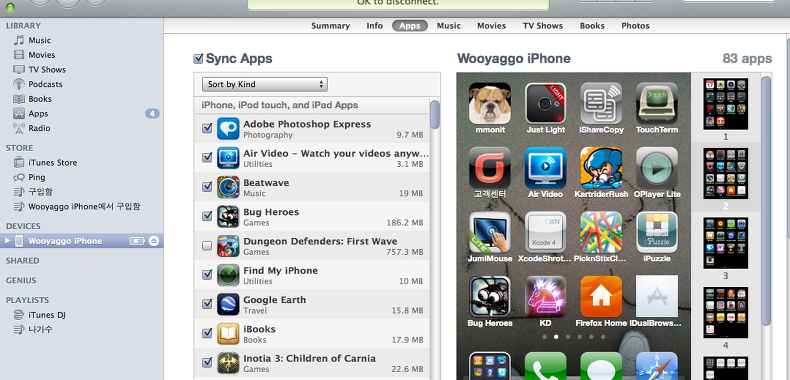The width and height of the screenshot is (790, 380).
Task: Uncheck Bug Heroes in app list
Action: tap(207, 216)
